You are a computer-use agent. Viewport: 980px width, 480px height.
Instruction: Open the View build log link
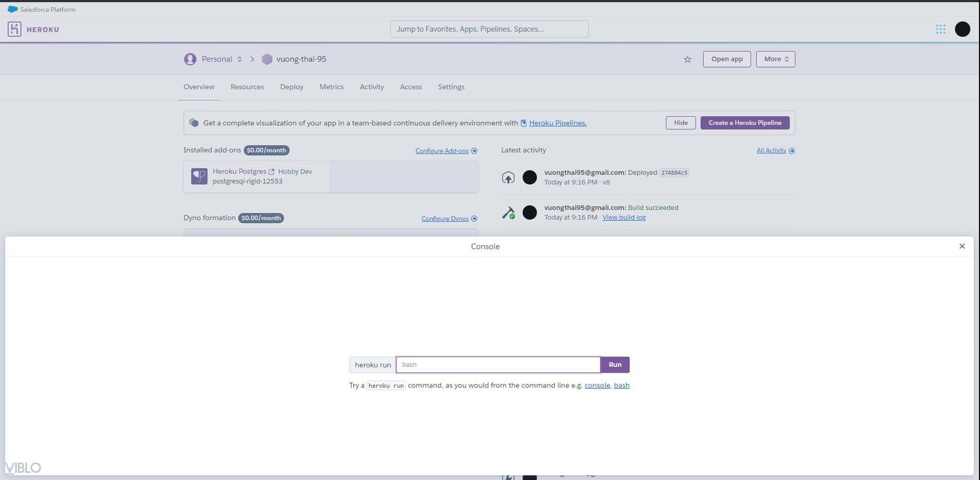click(624, 218)
